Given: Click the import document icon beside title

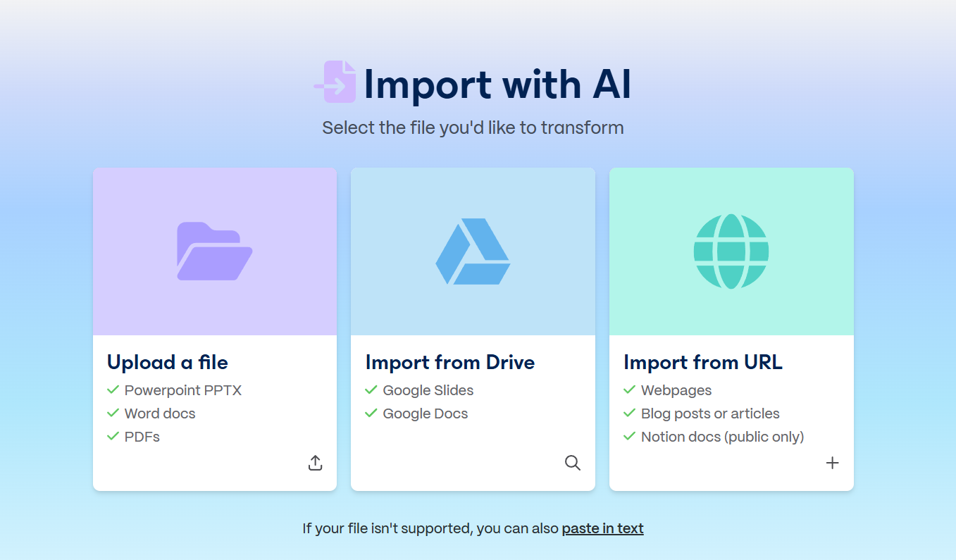Looking at the screenshot, I should coord(336,82).
